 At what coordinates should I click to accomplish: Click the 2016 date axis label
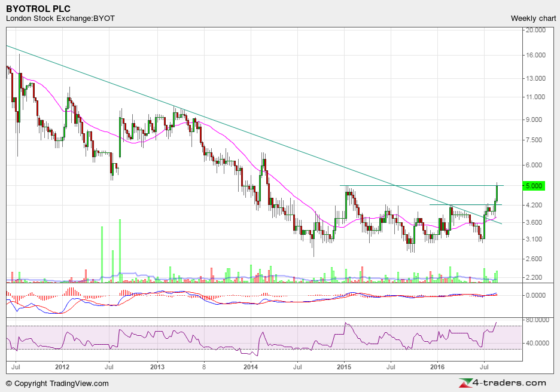[x=437, y=367]
